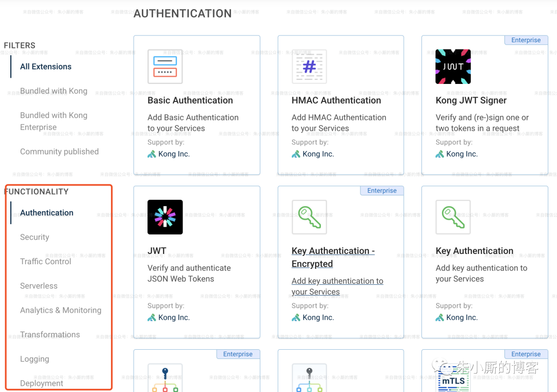Click 'Add HMAC Authentication to your Services' description
Viewport: 557px width, 392px height.
click(x=339, y=123)
